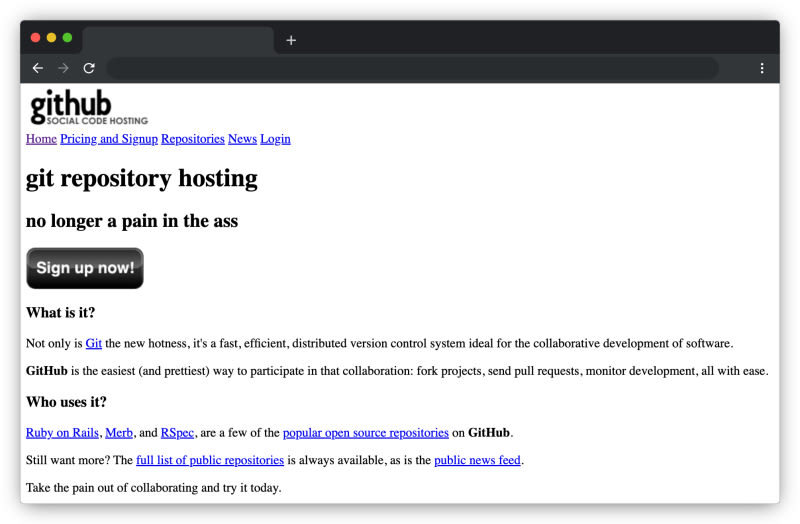Follow the Git link in the paragraph
800x524 pixels.
click(93, 343)
